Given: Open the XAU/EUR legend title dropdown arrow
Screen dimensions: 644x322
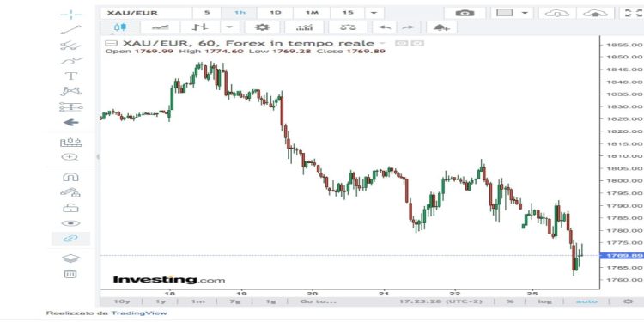Looking at the screenshot, I should pos(381,43).
